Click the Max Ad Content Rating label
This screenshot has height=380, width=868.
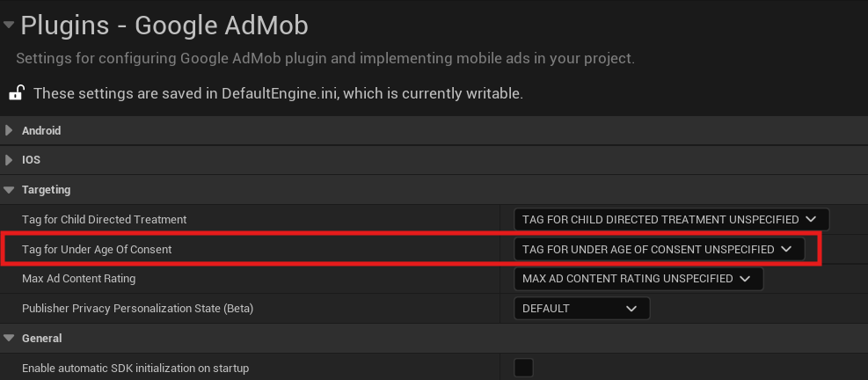coord(78,279)
